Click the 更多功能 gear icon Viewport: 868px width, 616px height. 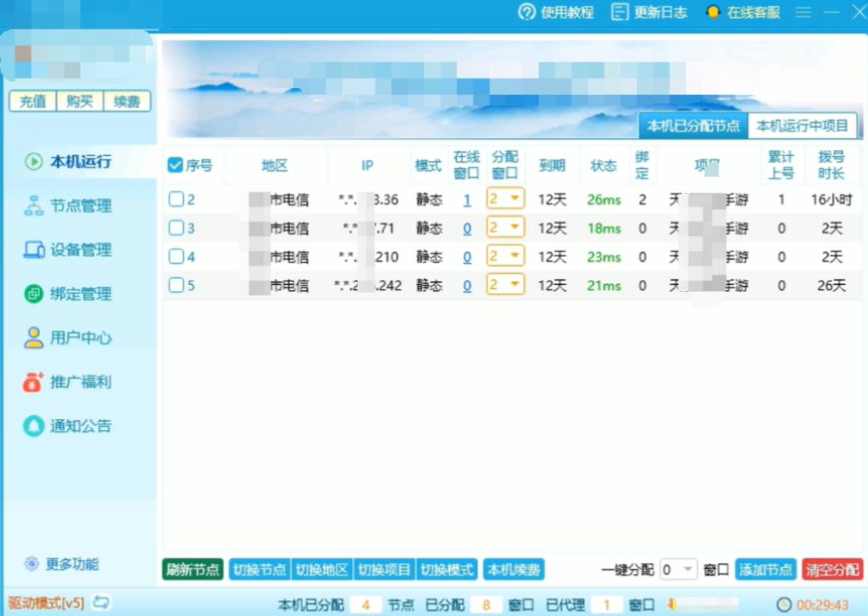pos(31,564)
